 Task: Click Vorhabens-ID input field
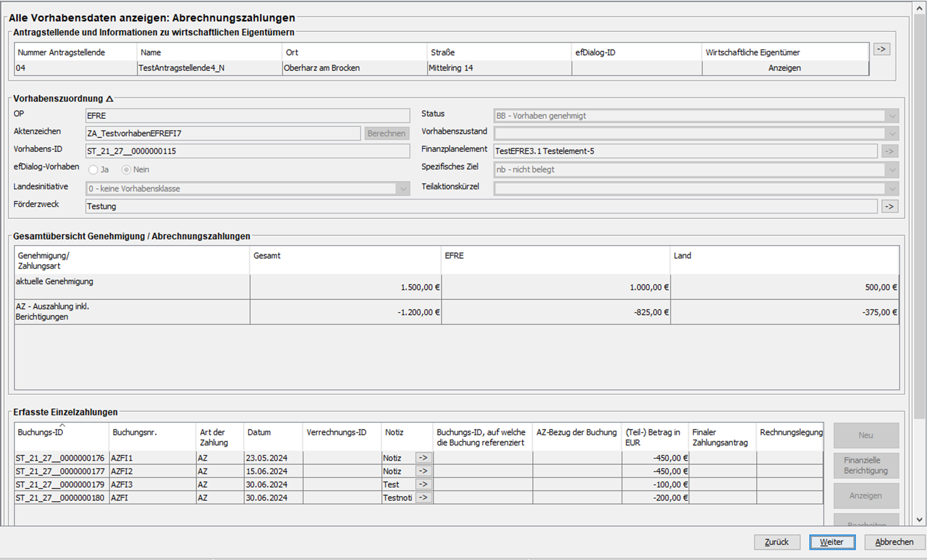[x=247, y=151]
